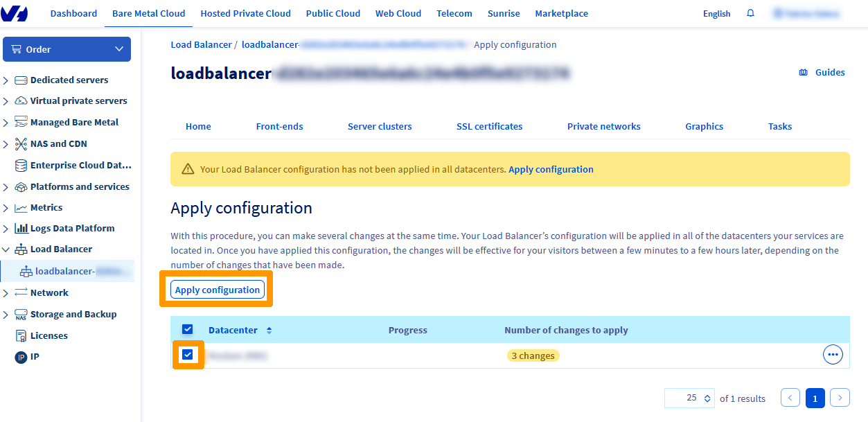Click the Logs Data Platform icon
The width and height of the screenshot is (868, 422).
coord(22,228)
